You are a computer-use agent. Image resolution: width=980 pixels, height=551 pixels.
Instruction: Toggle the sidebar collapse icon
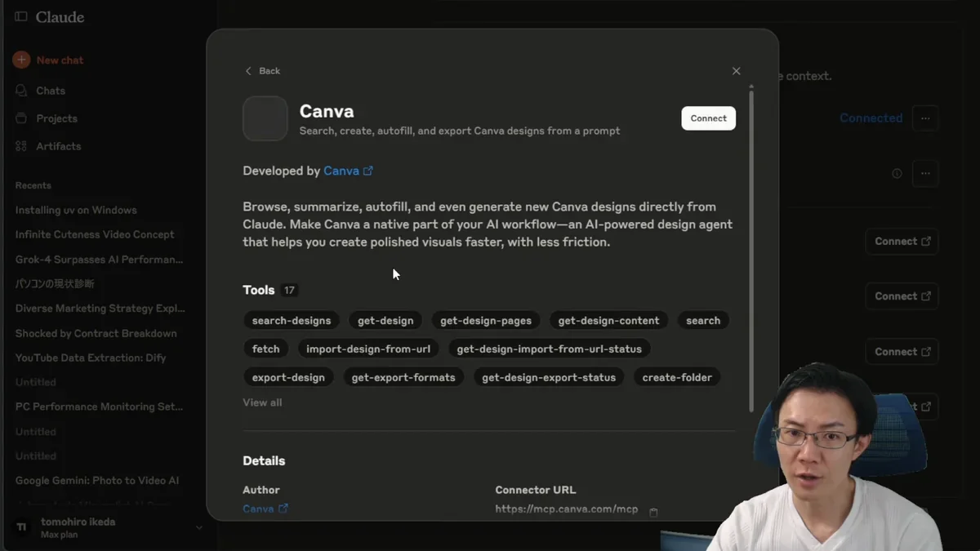[21, 17]
